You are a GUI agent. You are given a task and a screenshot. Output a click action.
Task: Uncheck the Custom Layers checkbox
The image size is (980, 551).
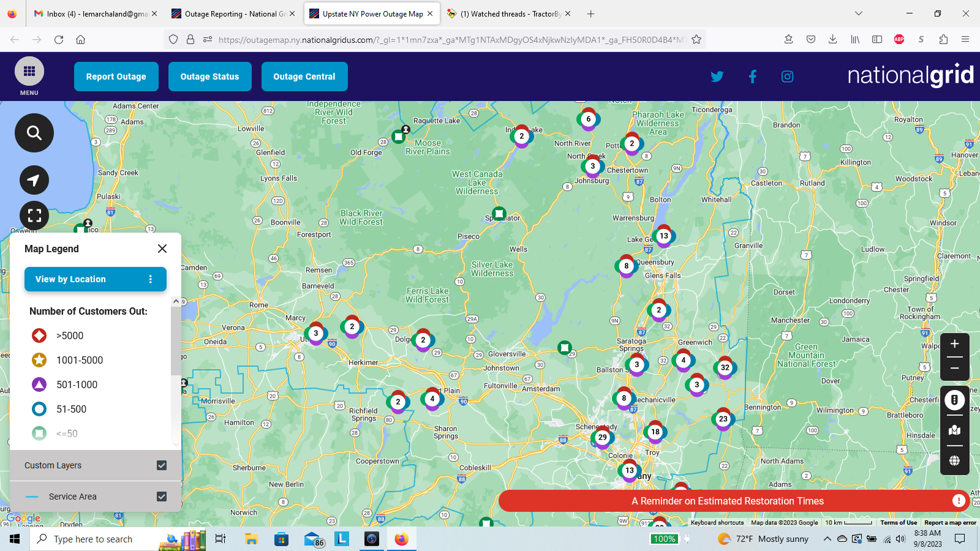click(162, 465)
